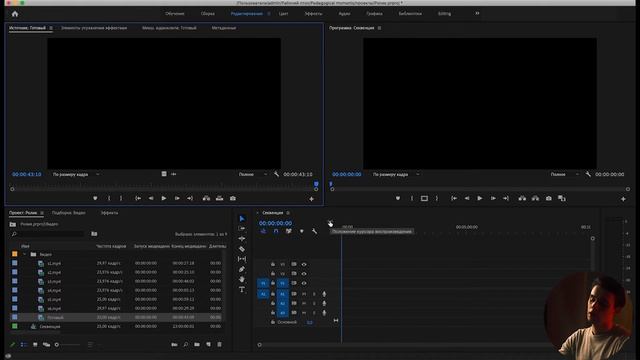Add marker on the timeline
640x360 pixels.
click(302, 231)
